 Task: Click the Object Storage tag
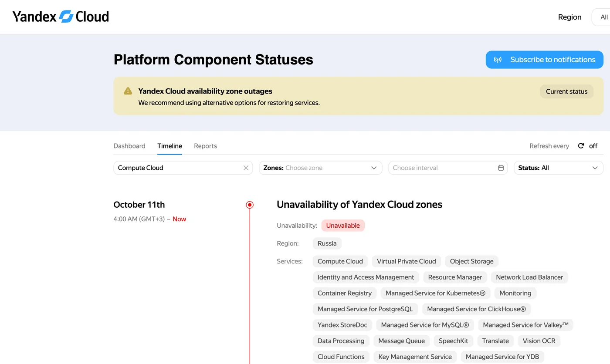click(472, 261)
